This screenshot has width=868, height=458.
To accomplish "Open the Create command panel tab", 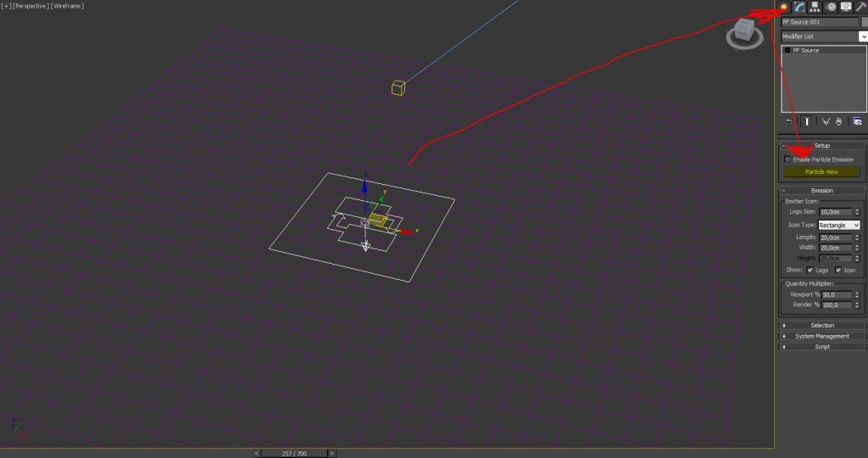I will [x=785, y=7].
